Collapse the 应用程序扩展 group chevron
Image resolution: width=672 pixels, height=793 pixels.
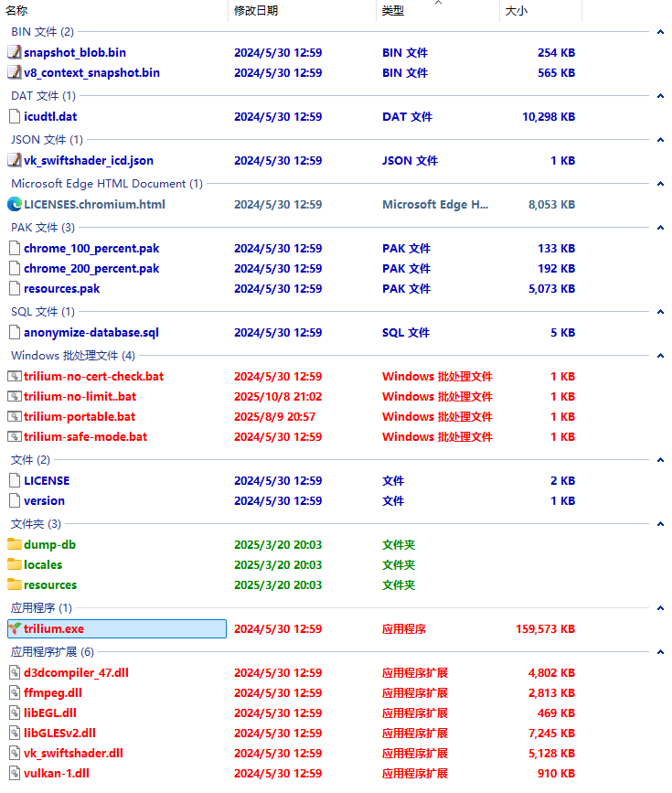[659, 652]
